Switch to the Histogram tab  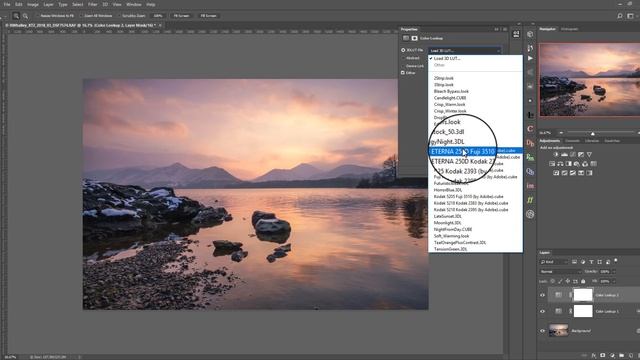pyautogui.click(x=569, y=29)
